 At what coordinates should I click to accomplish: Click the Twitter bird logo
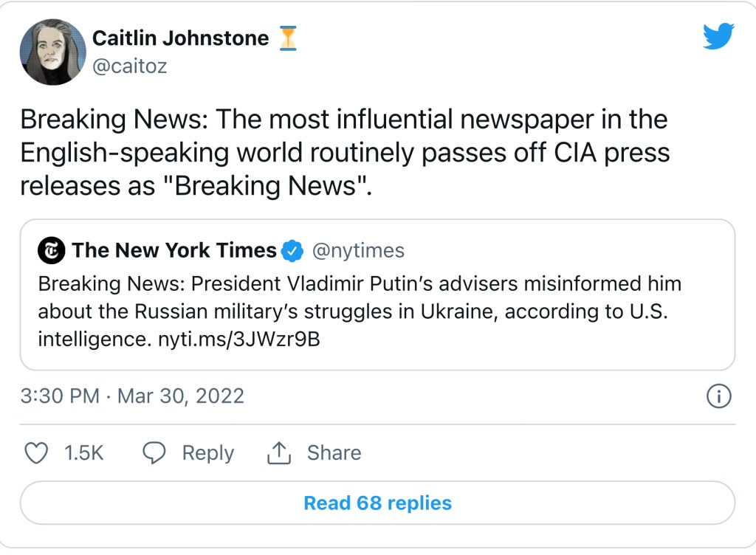point(718,36)
